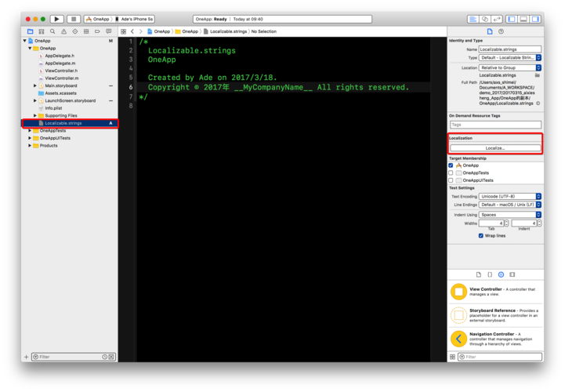
Task: Show the Media library
Action: tap(512, 274)
